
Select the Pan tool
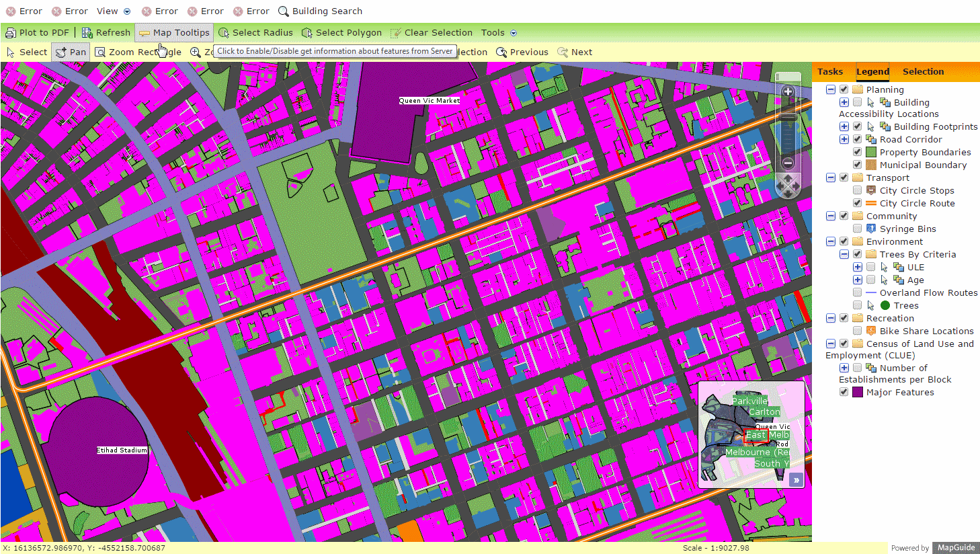[70, 52]
